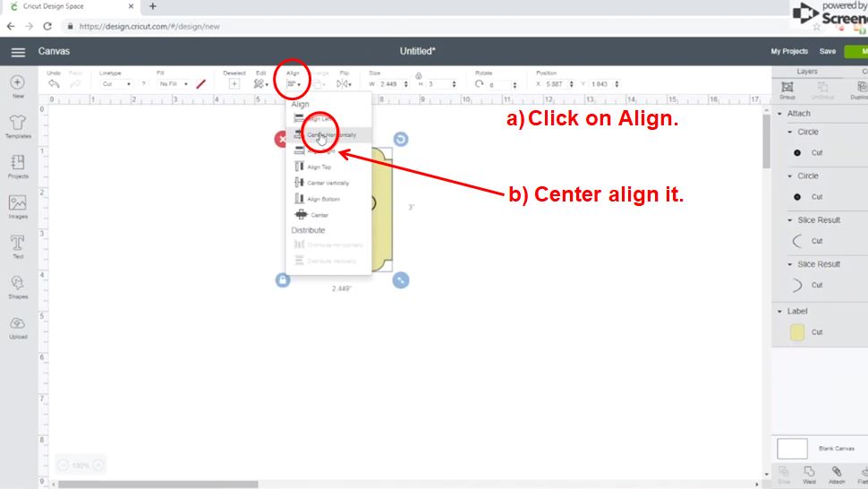
Task: Open the Templates panel
Action: click(x=18, y=123)
